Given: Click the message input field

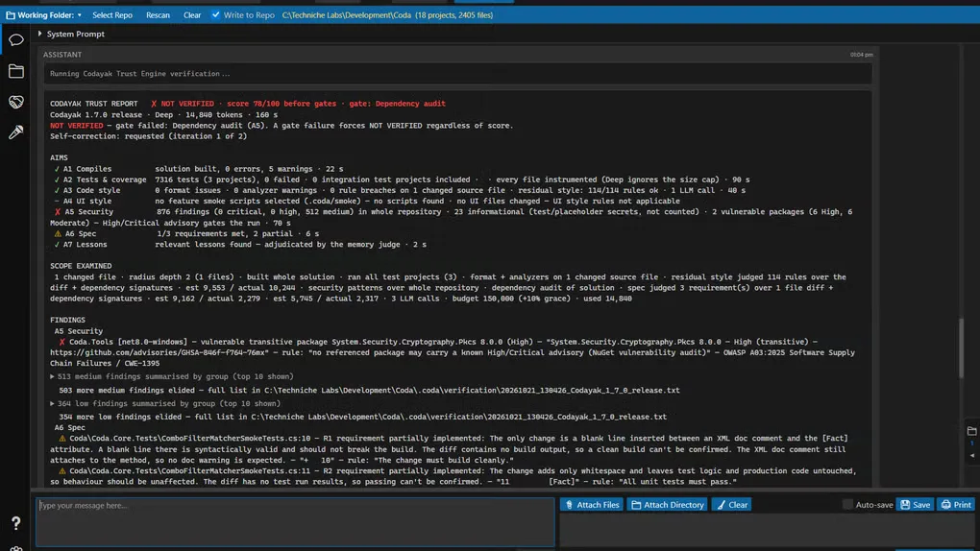Looking at the screenshot, I should [x=295, y=521].
